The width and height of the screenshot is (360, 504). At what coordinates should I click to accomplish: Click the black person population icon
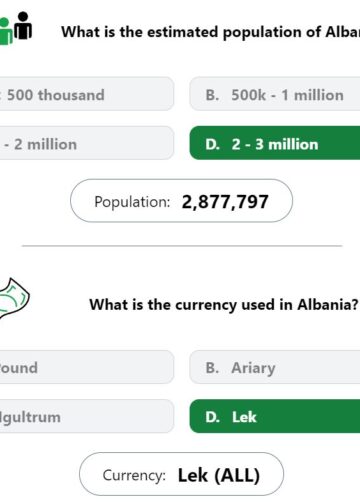(x=23, y=25)
